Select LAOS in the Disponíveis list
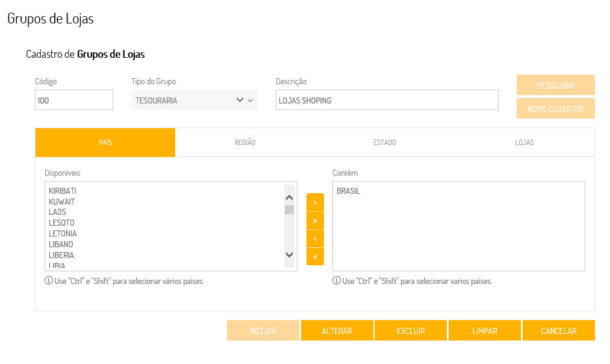 (x=58, y=212)
